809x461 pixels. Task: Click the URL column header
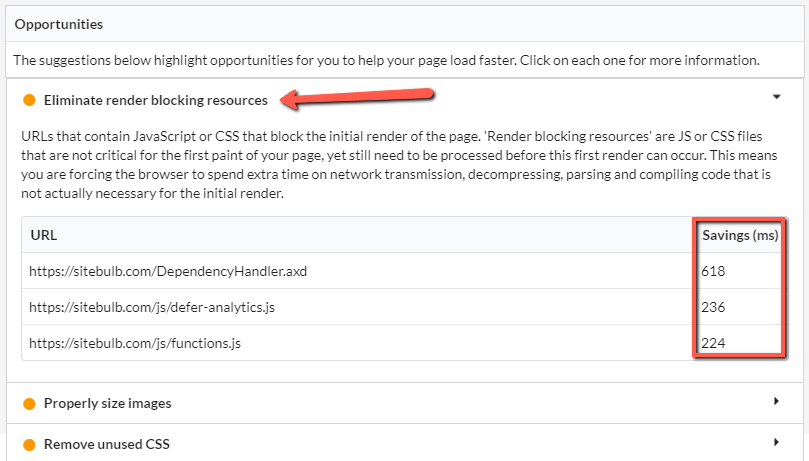(44, 235)
